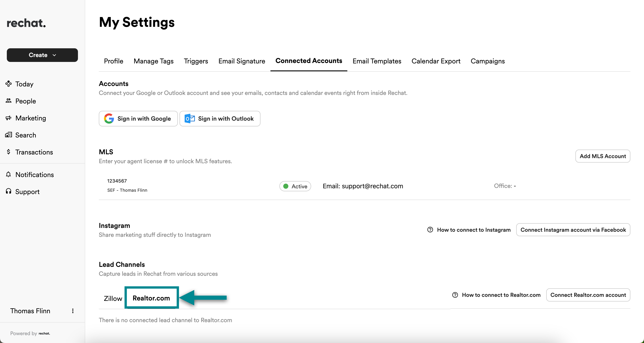Viewport: 644px width, 343px height.
Task: Select the Realtor.com lead channel tab
Action: point(151,298)
